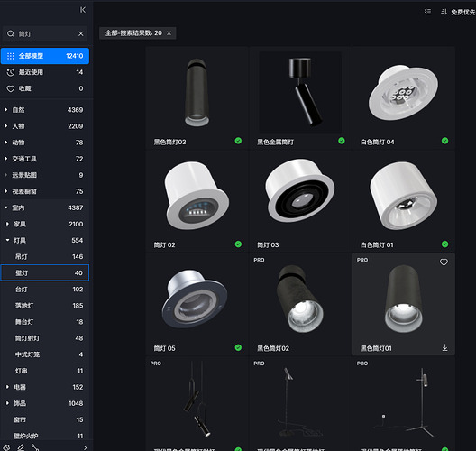Open the 落地灯 subcategory

[45, 306]
